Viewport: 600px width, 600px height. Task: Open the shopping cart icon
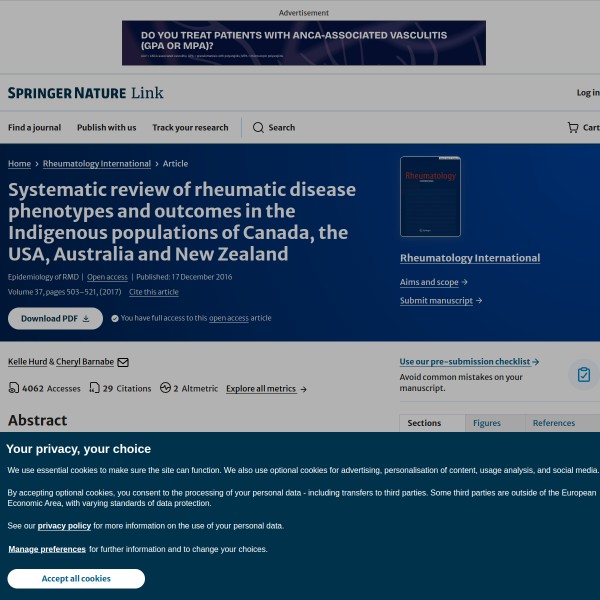pos(573,128)
